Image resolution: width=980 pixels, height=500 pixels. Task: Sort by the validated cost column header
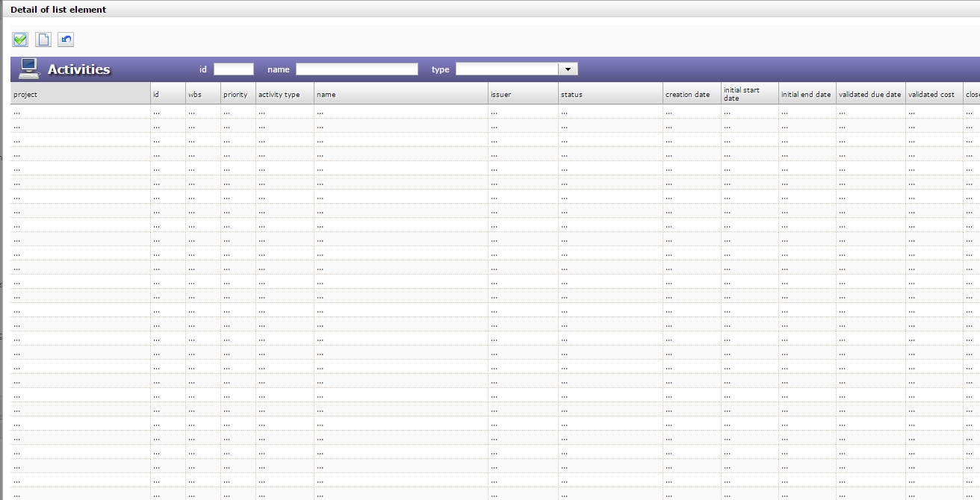coord(933,94)
